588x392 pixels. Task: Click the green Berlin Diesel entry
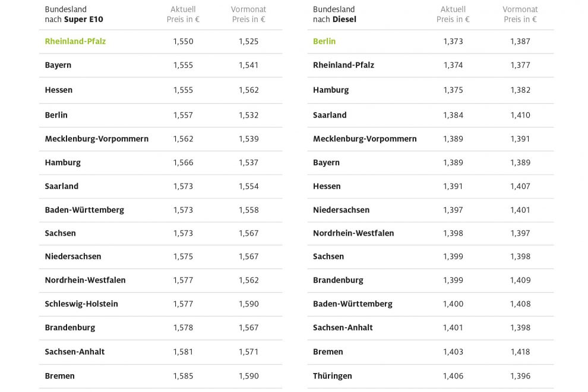(x=324, y=42)
